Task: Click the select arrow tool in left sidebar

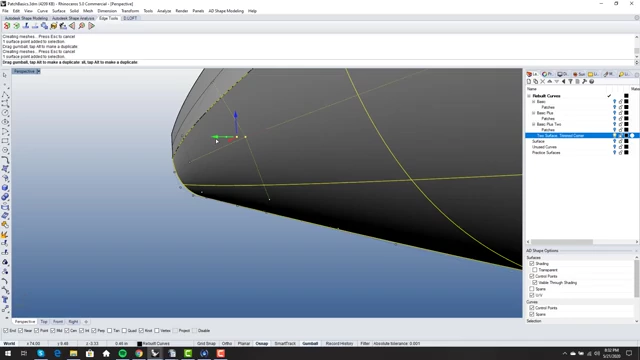Action: [5, 75]
